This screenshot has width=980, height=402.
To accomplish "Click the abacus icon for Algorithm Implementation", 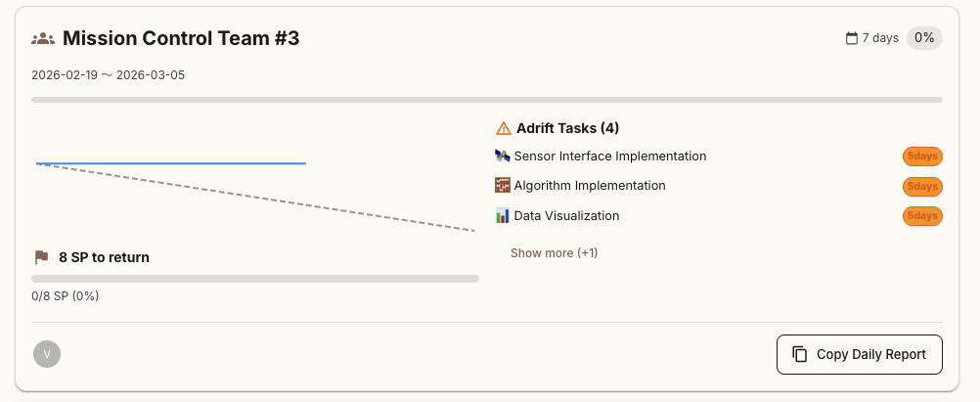I will (x=503, y=186).
